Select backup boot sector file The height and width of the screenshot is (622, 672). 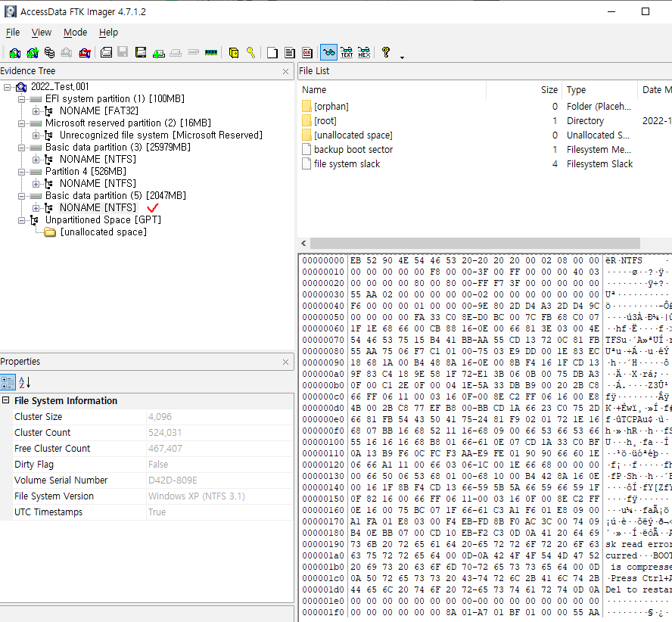click(353, 150)
